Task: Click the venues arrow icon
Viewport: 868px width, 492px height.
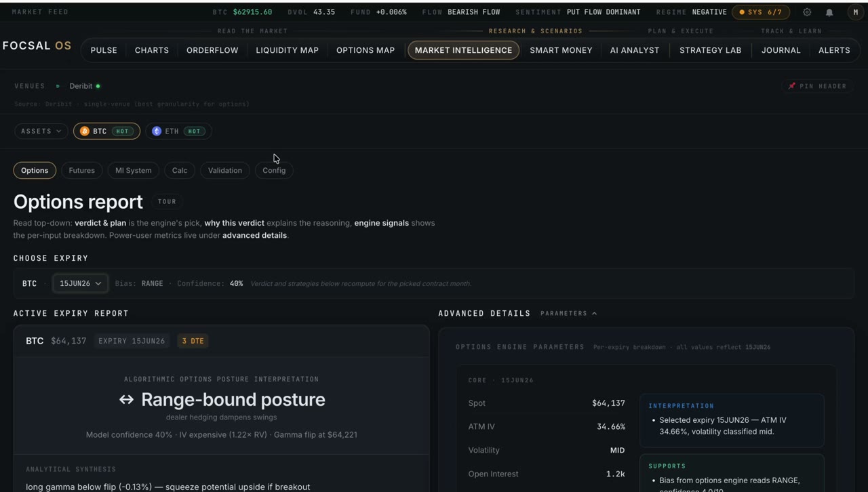Action: (58, 86)
